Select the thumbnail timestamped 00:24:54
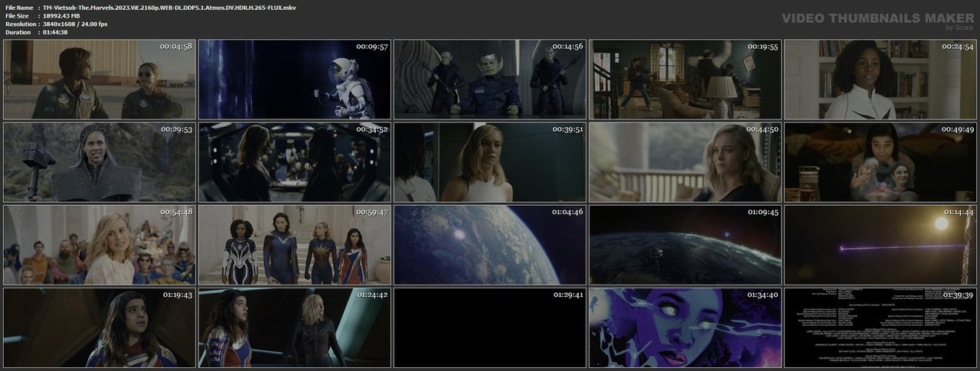980x371 pixels. click(x=880, y=79)
